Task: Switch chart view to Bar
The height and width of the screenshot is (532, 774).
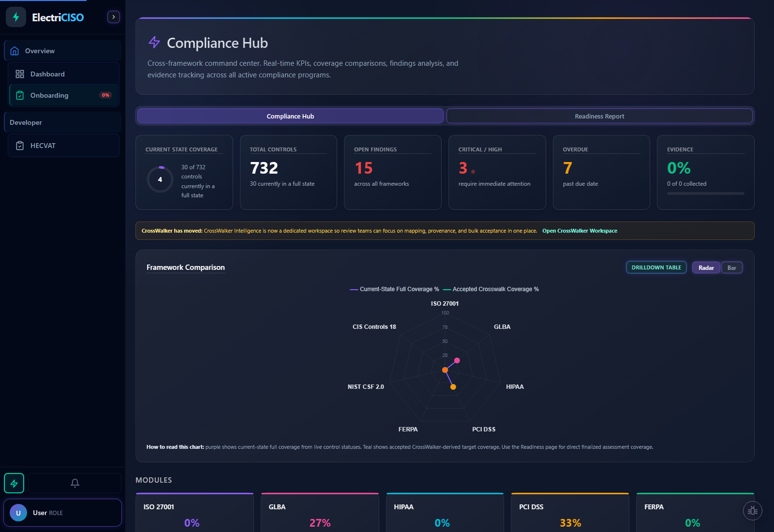Action: [732, 267]
